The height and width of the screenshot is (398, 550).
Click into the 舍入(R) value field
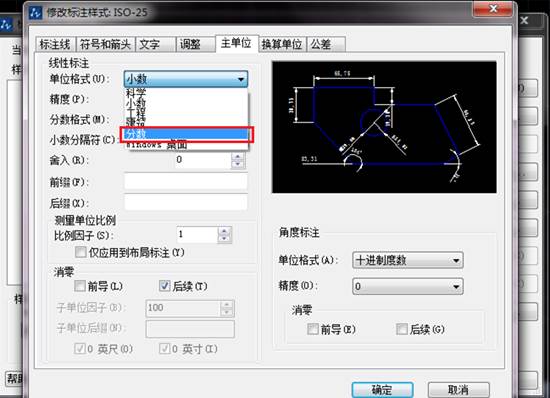click(x=203, y=160)
